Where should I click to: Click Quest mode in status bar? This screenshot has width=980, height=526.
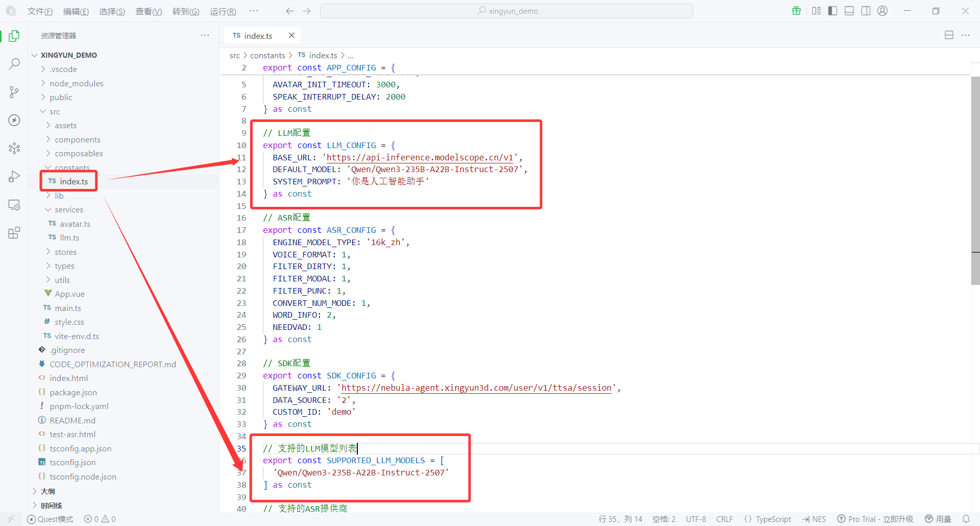[x=50, y=519]
